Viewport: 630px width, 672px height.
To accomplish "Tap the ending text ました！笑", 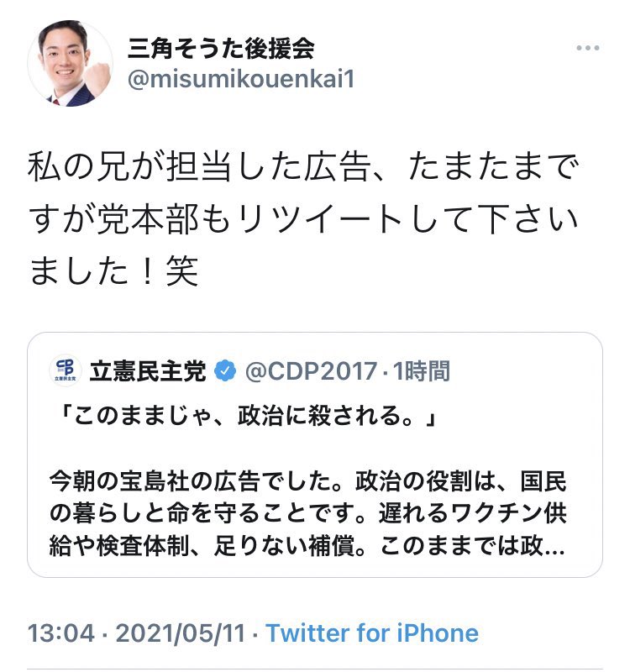I will point(113,271).
